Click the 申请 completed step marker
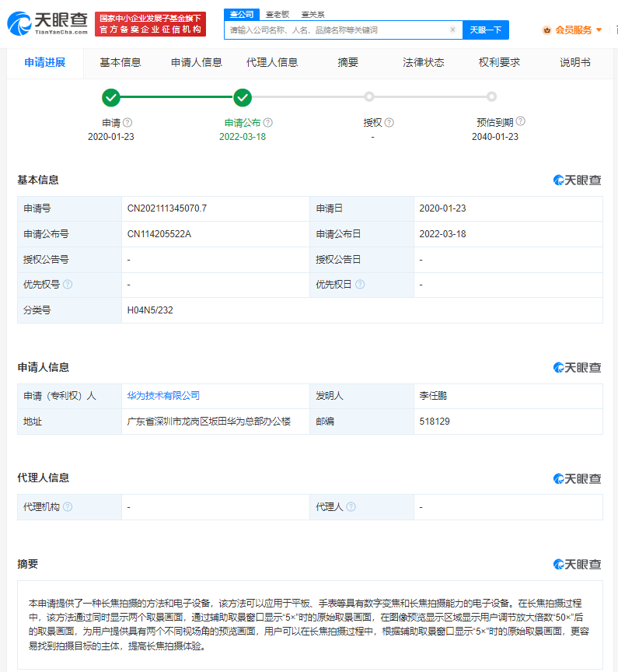The height and width of the screenshot is (672, 618). click(x=111, y=98)
